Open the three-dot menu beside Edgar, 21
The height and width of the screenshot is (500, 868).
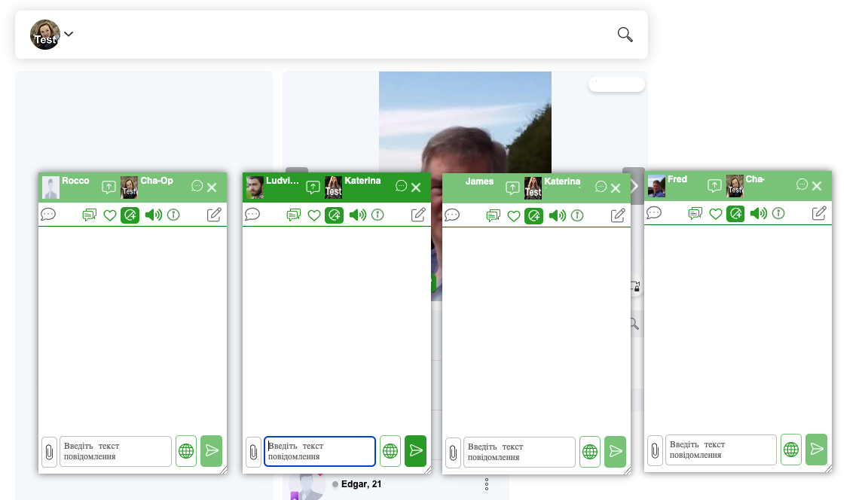coord(487,484)
